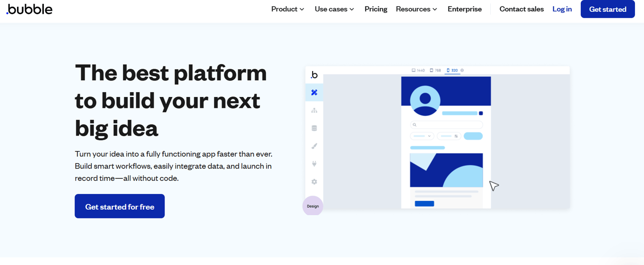The image size is (644, 265).
Task: Select the 768 tablet breakpoint
Action: click(435, 70)
